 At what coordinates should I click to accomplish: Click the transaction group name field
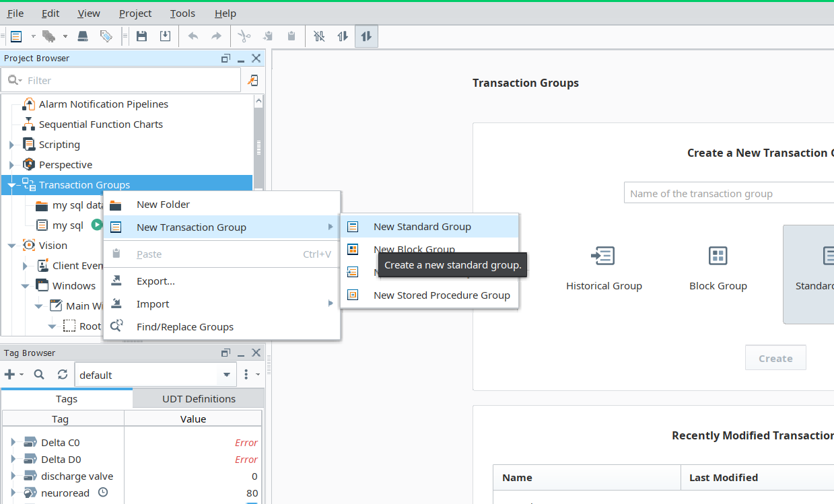727,193
